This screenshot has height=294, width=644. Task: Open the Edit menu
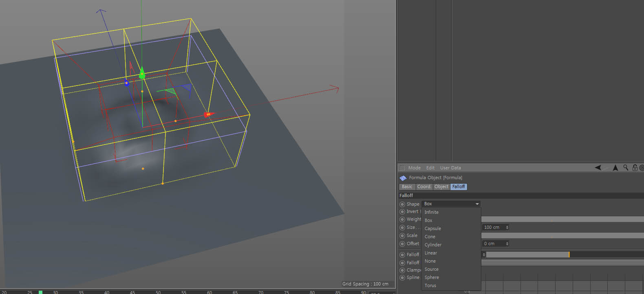[430, 168]
